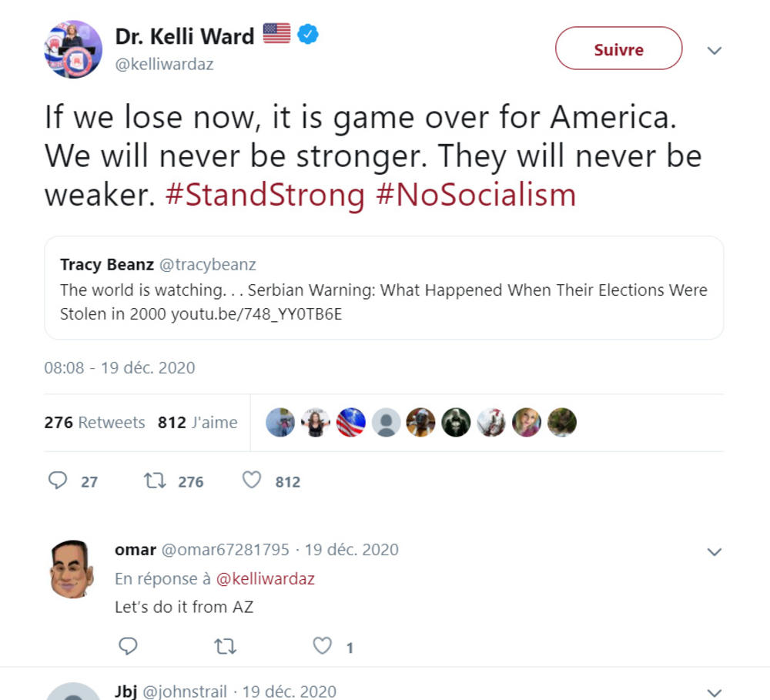
Task: Visit @tracybeanz's handle in the quoted tweet
Action: pos(209,264)
